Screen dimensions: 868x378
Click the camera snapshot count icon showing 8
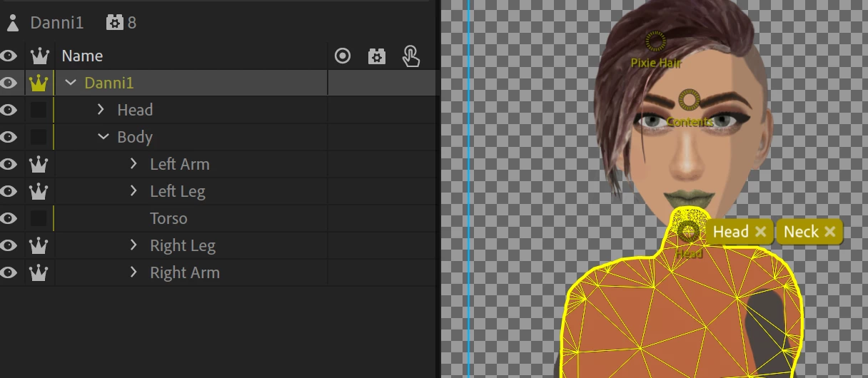click(x=114, y=23)
